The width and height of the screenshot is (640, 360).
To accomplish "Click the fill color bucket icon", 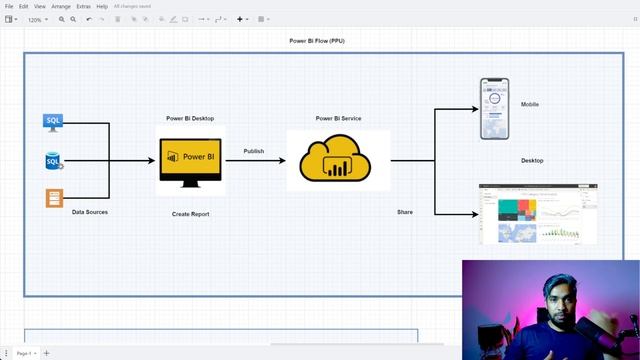I will [x=162, y=19].
